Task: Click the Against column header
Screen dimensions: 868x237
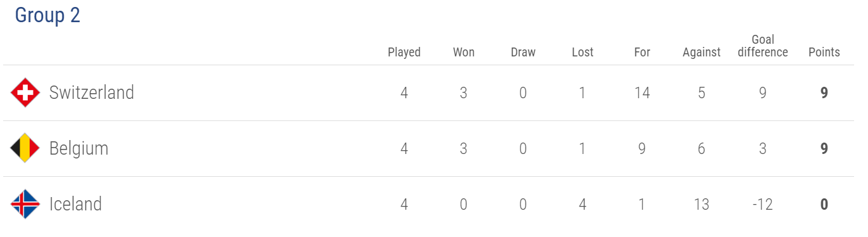Action: tap(702, 52)
